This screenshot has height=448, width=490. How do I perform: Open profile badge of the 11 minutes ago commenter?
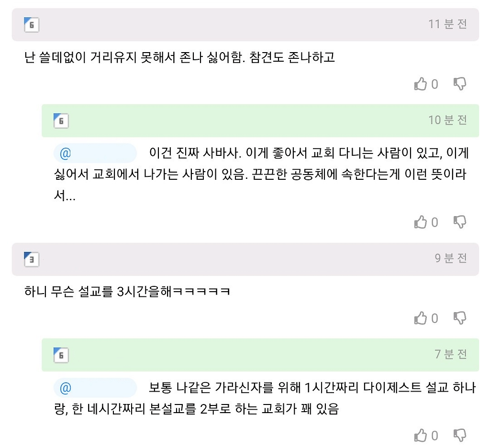(32, 25)
